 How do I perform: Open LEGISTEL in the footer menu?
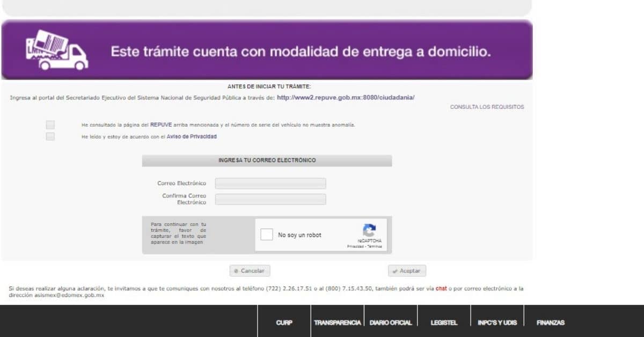[x=444, y=323]
